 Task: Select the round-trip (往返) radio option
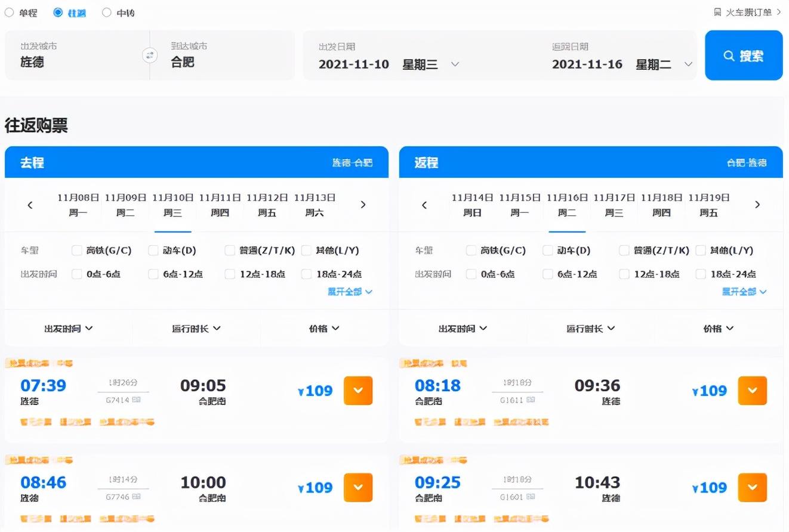click(58, 13)
